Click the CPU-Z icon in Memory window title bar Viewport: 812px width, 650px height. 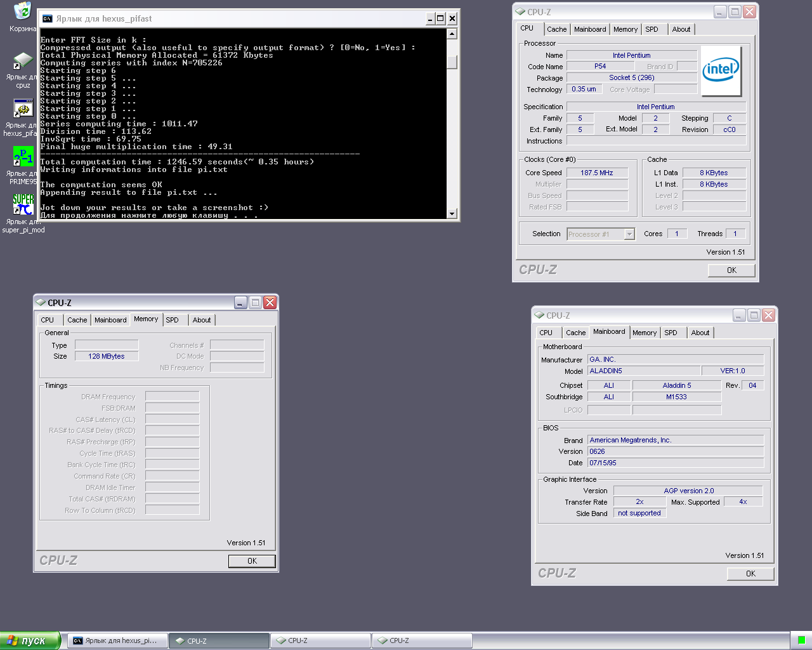coord(41,303)
